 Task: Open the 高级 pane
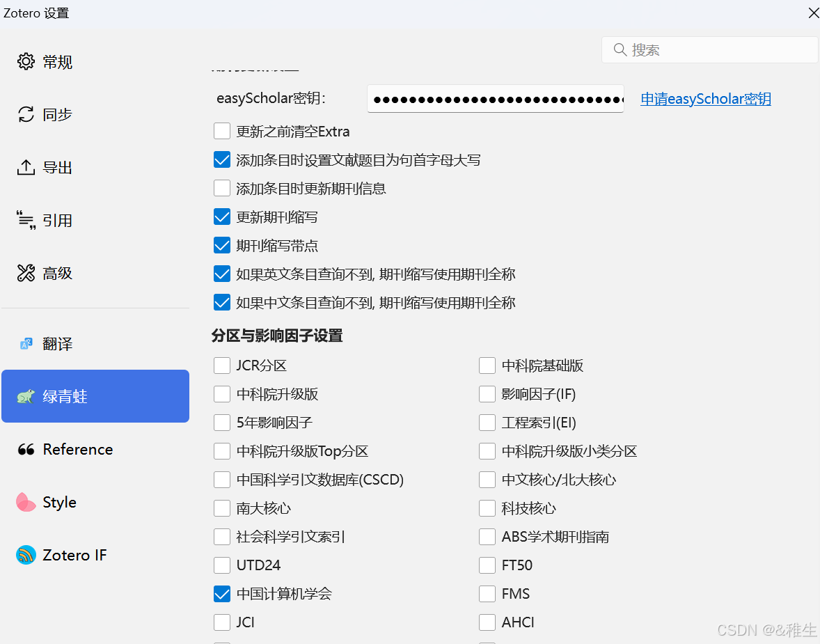pyautogui.click(x=95, y=273)
